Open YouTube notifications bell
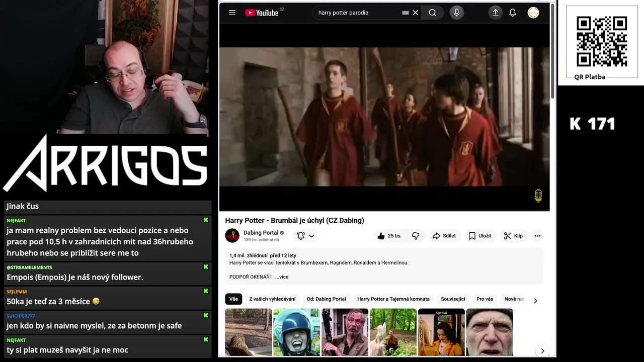Screen dimensions: 644x362 (x=513, y=13)
